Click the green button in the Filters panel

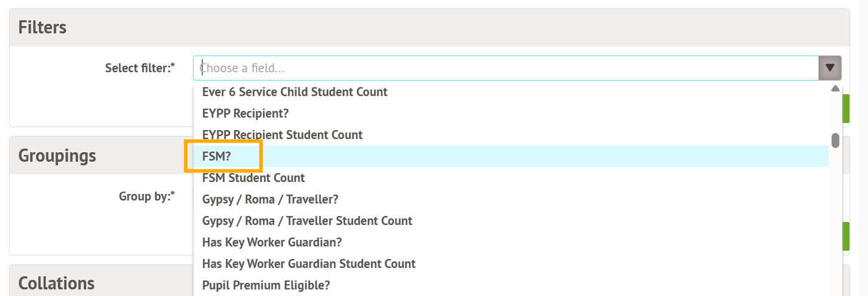[x=845, y=109]
